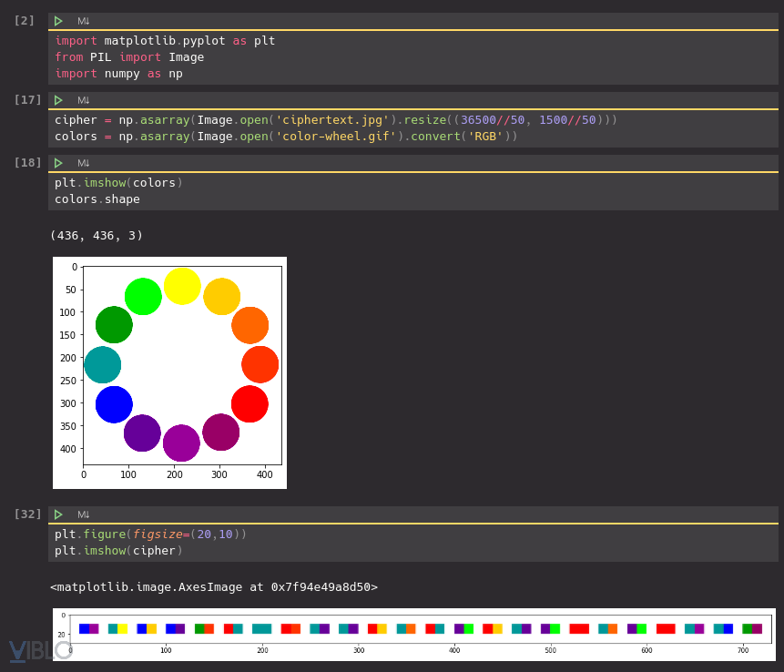The image size is (784, 672).
Task: Click the bottom purple circle in color wheel
Action: 181,443
